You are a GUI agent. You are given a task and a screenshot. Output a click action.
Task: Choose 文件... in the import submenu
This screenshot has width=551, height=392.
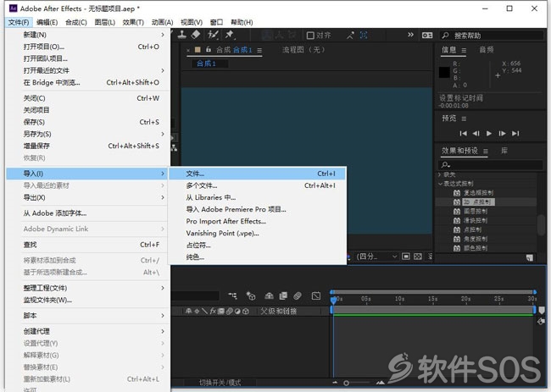point(257,174)
